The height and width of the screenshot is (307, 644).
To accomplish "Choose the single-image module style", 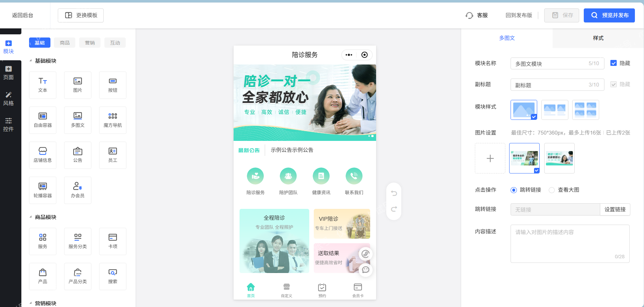I will point(524,110).
